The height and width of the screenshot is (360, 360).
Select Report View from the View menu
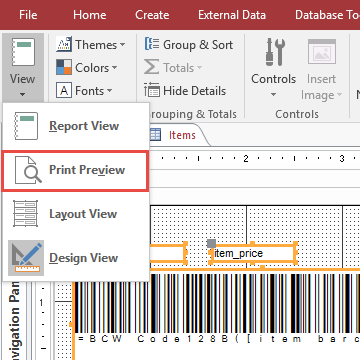(x=76, y=126)
